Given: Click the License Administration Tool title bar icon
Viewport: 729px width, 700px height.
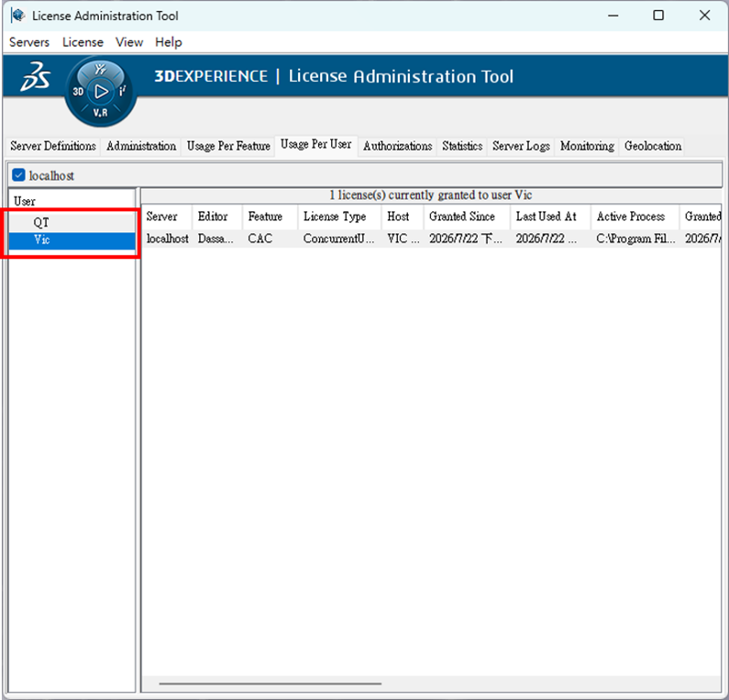Looking at the screenshot, I should click(18, 16).
